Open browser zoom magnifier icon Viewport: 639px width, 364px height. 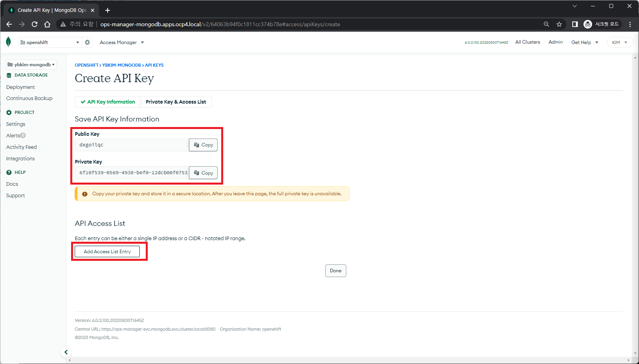(546, 24)
